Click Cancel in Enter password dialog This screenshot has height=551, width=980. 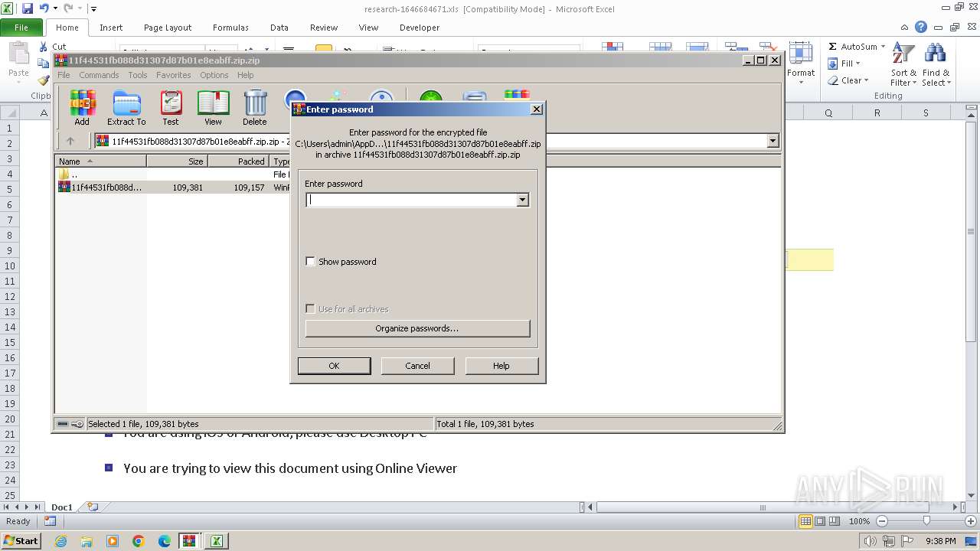(417, 366)
